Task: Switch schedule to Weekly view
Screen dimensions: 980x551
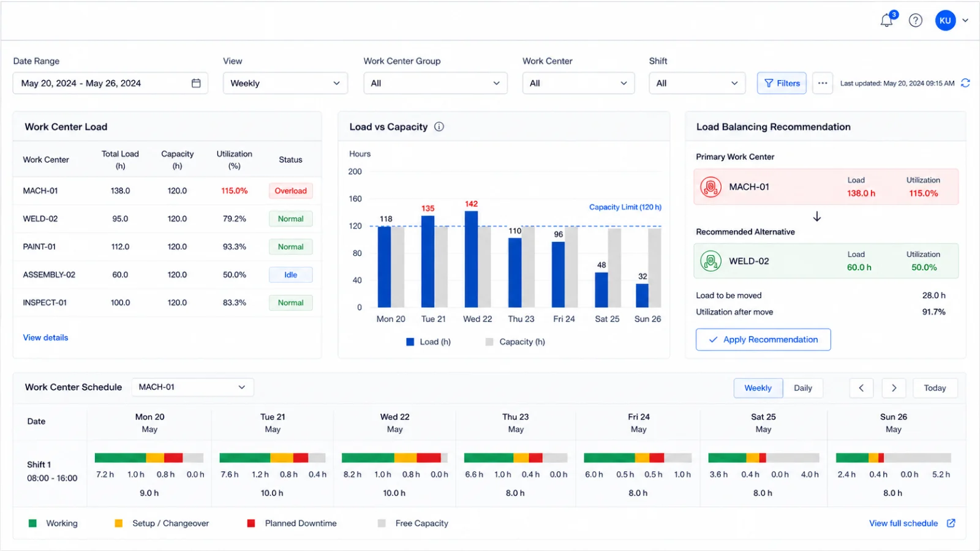Action: (758, 388)
